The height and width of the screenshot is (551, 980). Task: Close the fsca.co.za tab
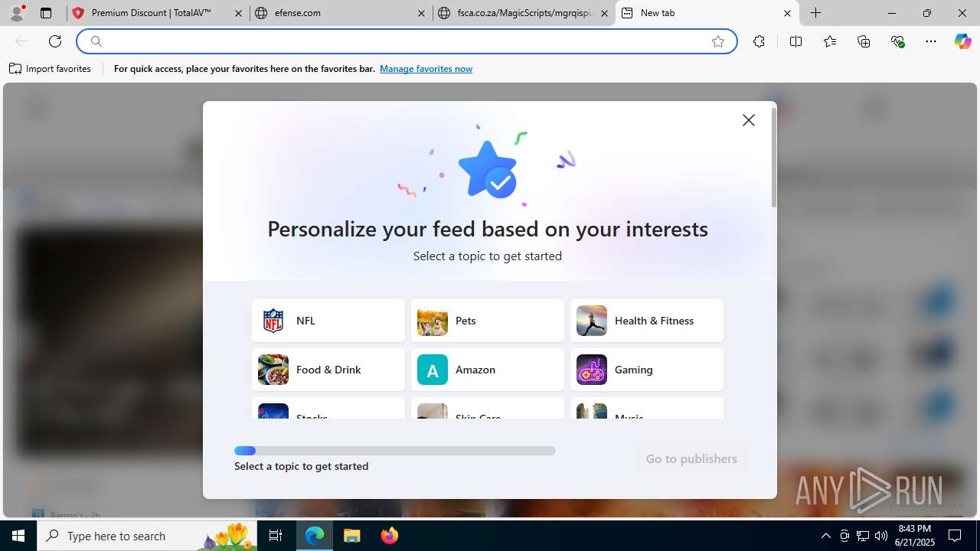pyautogui.click(x=604, y=13)
